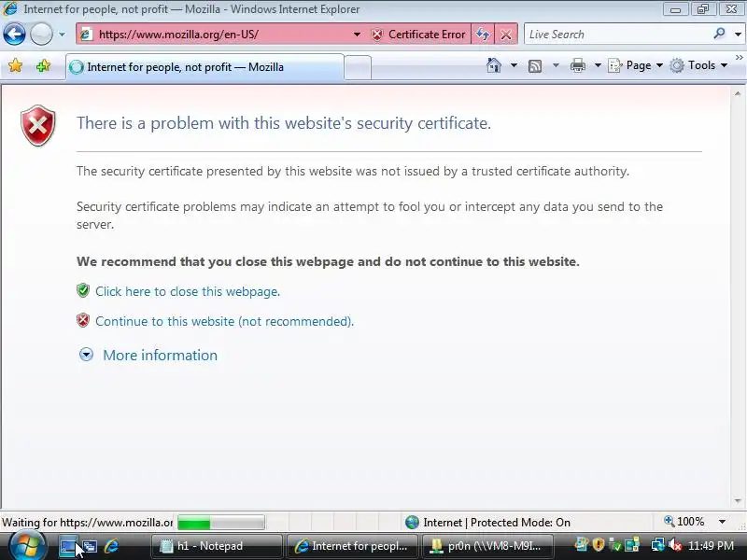Expand the Home button dropdown arrow

[x=514, y=65]
